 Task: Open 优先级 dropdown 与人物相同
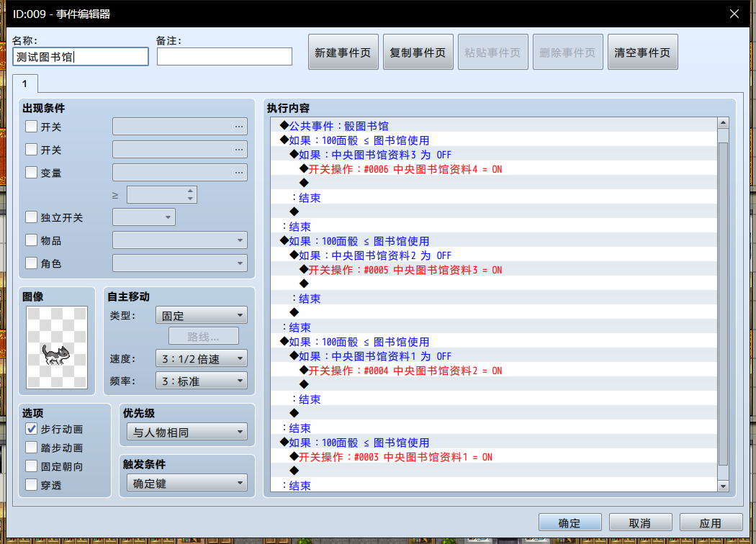187,432
